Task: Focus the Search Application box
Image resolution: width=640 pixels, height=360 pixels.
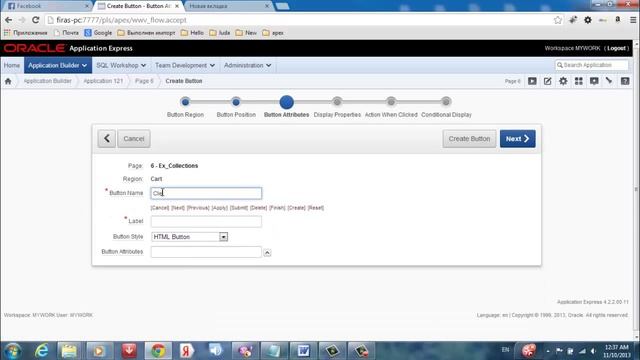Action: [x=591, y=65]
